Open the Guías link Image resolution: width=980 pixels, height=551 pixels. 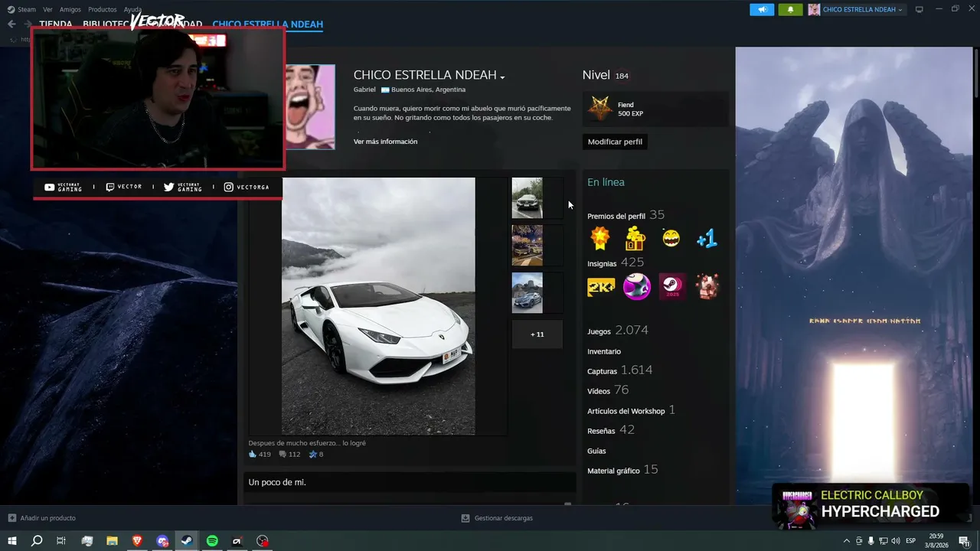596,452
